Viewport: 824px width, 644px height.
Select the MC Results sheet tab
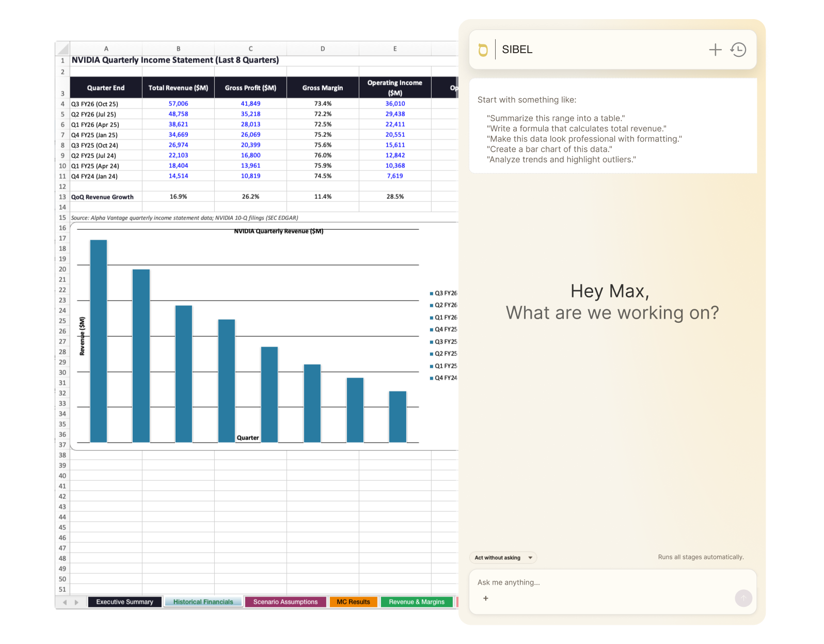pos(353,602)
